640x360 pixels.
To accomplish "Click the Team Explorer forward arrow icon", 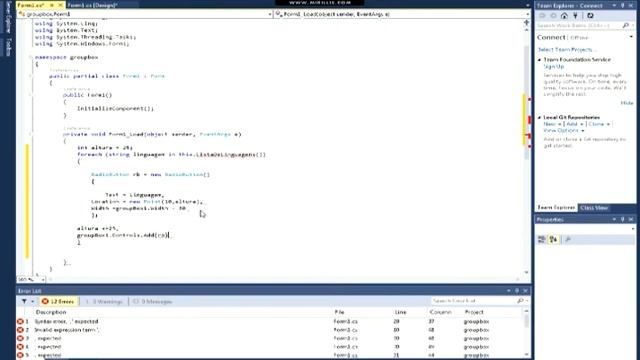I will point(553,16).
